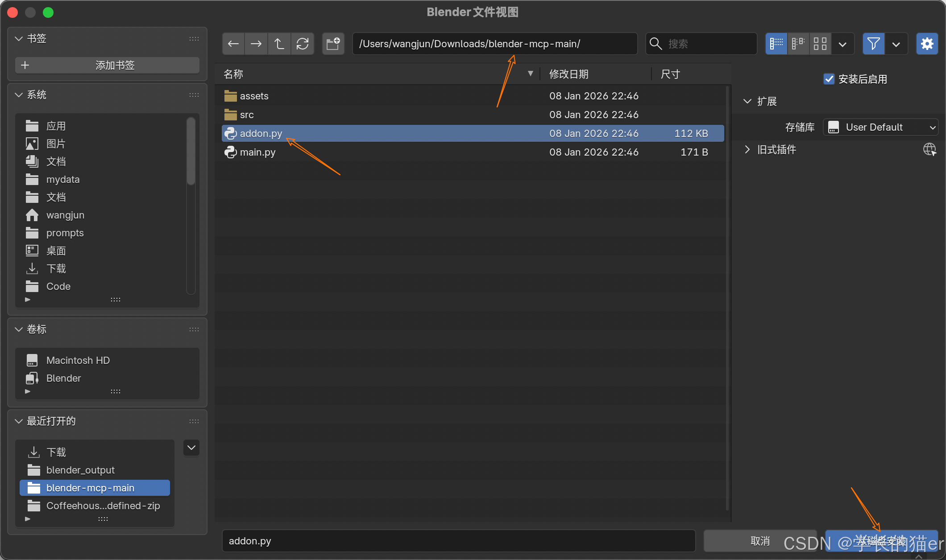Switch to vertical list display mode
Viewport: 946px width, 560px height.
(x=776, y=44)
